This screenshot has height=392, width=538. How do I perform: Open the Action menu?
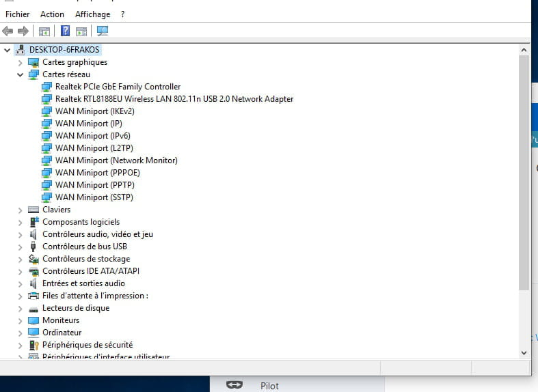[52, 14]
